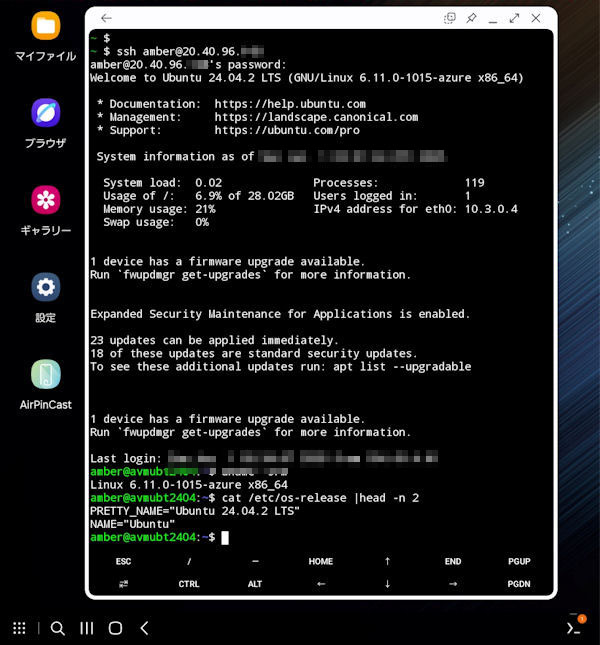Tap the END key in extra keys row
The height and width of the screenshot is (645, 600).
tap(453, 561)
